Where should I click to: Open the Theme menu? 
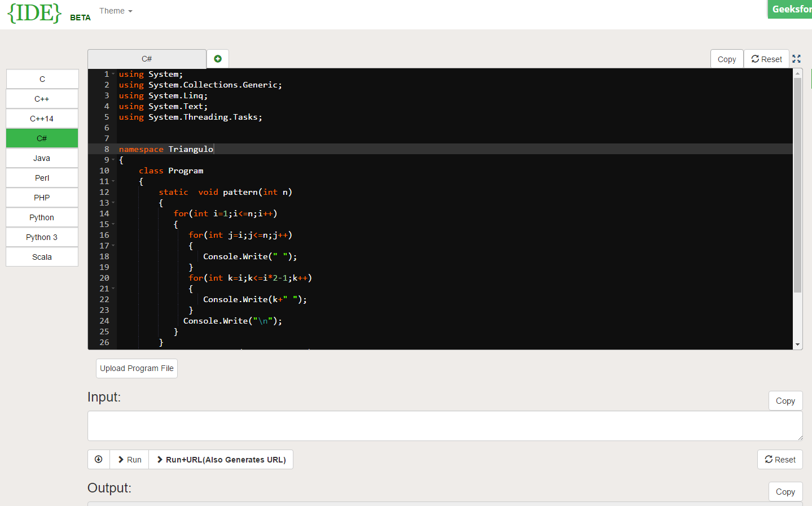coord(115,10)
